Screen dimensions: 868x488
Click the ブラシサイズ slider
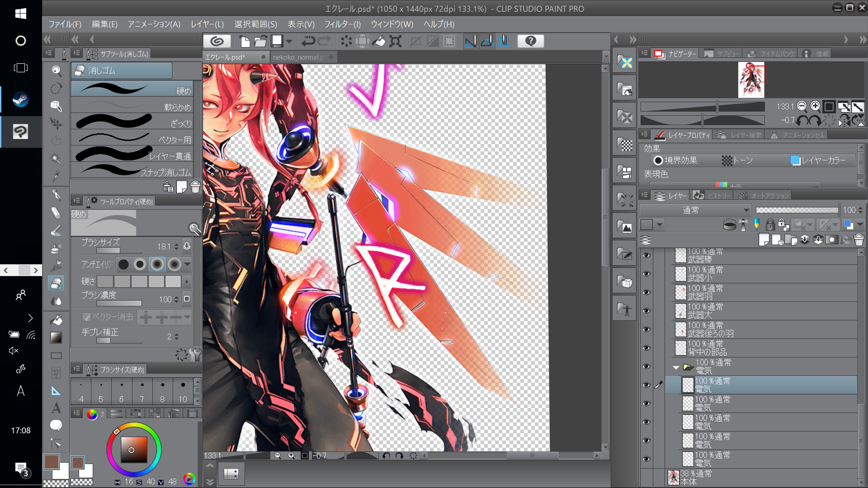118,250
